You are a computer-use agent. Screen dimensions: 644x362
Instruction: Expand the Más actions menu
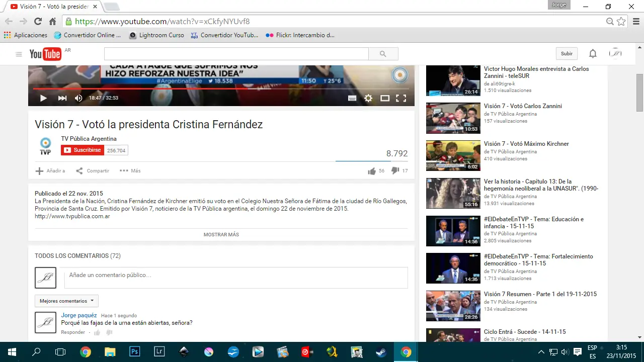tap(130, 171)
